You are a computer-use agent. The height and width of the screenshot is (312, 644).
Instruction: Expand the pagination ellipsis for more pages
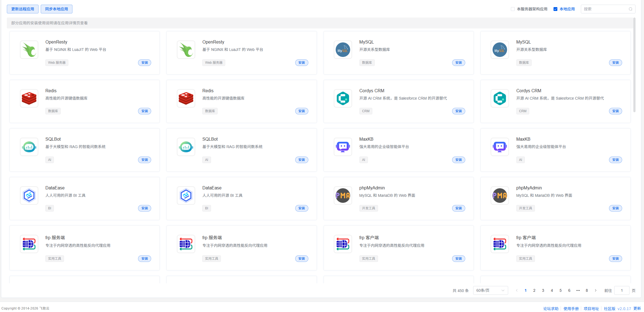click(578, 290)
